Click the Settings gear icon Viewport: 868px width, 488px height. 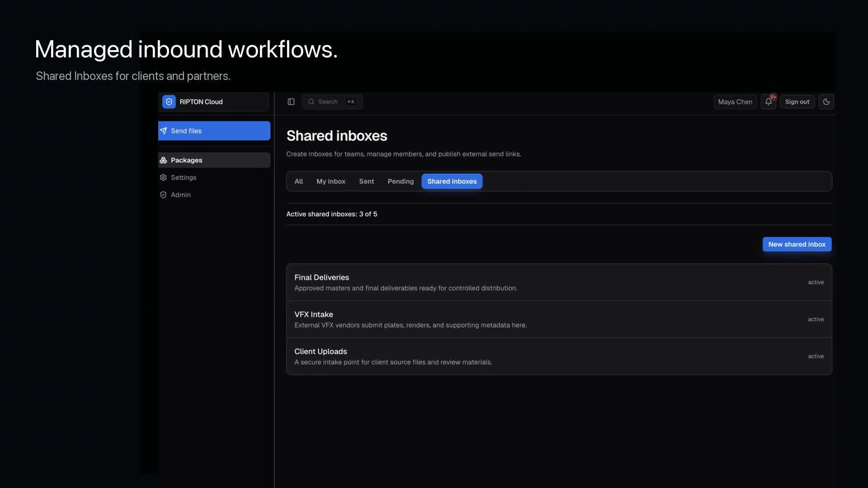tap(163, 178)
